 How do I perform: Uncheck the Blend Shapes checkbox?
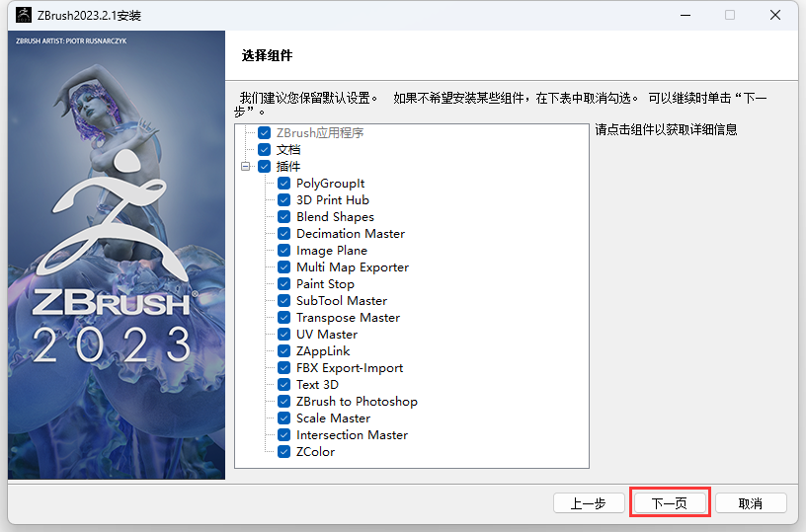coord(283,217)
